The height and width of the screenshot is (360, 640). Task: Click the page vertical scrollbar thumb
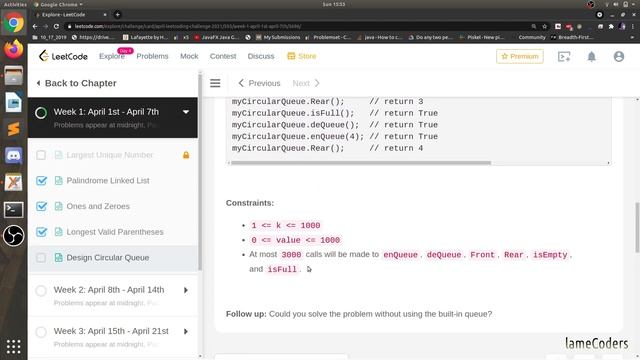tap(637, 227)
